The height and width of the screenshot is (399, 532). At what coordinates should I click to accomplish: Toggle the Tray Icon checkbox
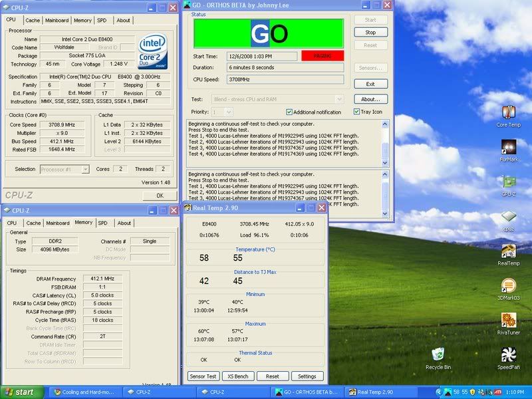(358, 112)
